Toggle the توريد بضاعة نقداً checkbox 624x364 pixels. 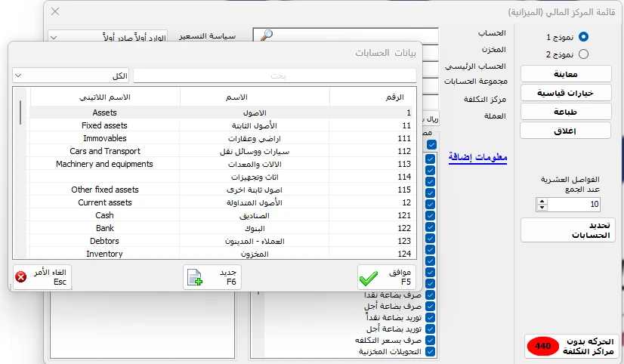coord(430,317)
